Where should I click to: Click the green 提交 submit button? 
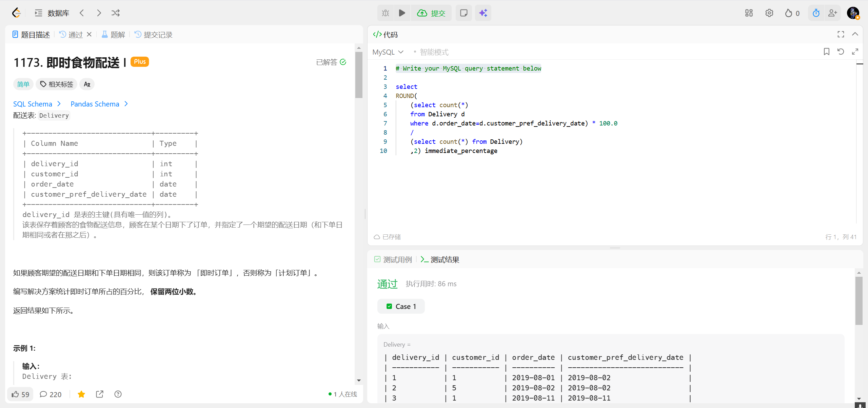(431, 13)
